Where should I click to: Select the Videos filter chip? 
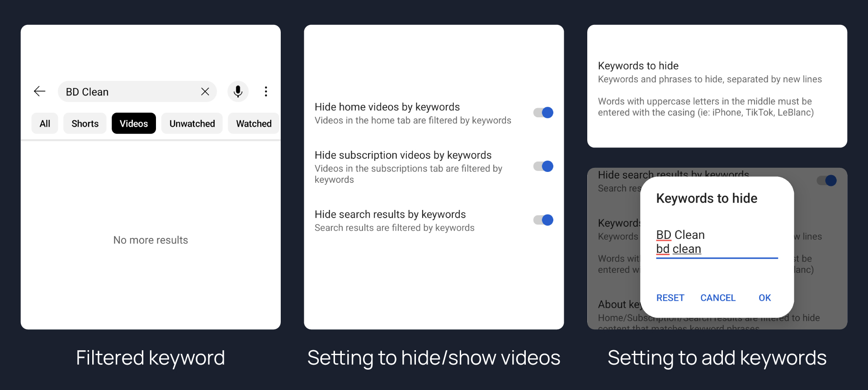coord(134,124)
